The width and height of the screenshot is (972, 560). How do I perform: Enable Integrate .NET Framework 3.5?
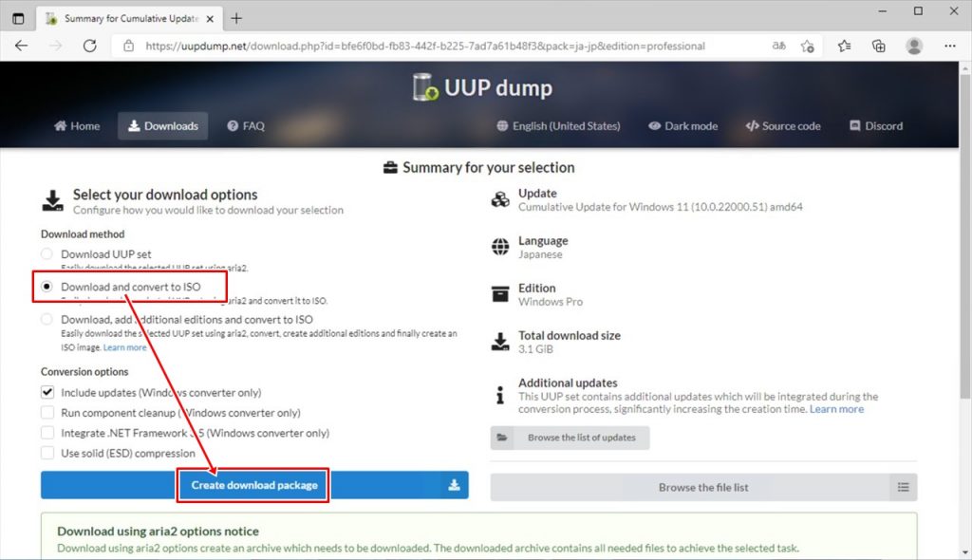coord(47,433)
